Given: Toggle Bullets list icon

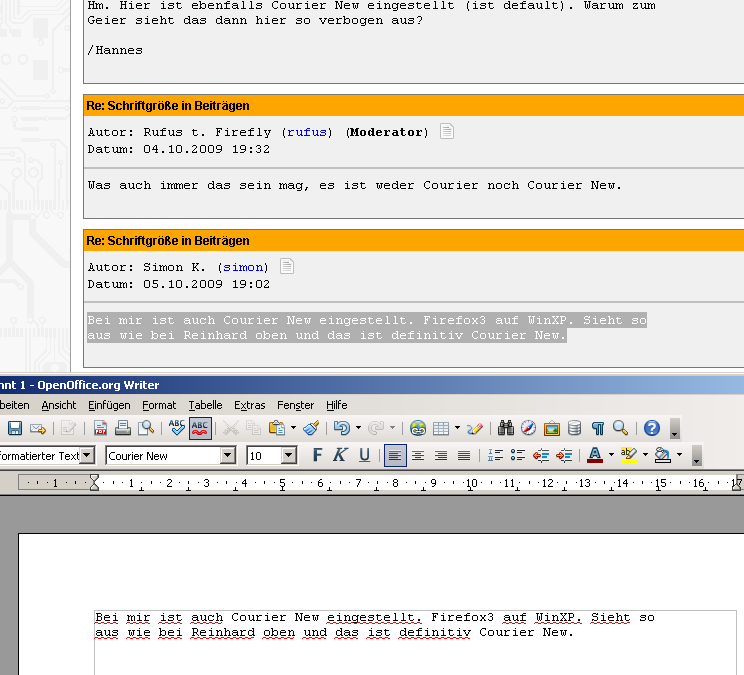Looking at the screenshot, I should click(518, 456).
